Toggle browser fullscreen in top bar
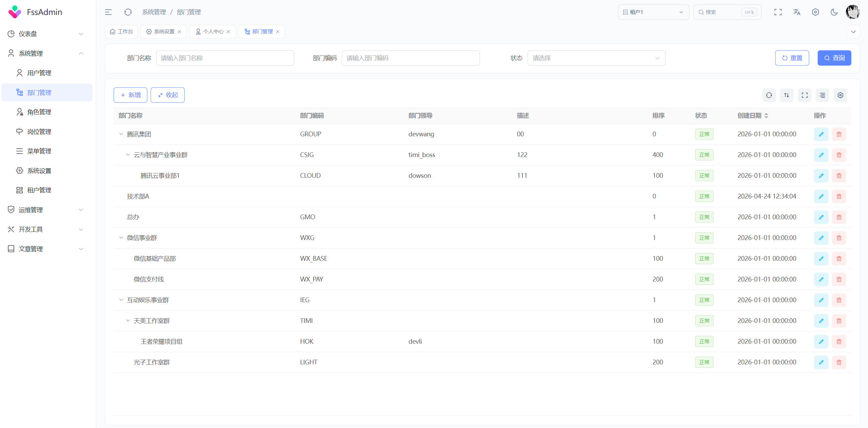The image size is (868, 428). (x=778, y=12)
